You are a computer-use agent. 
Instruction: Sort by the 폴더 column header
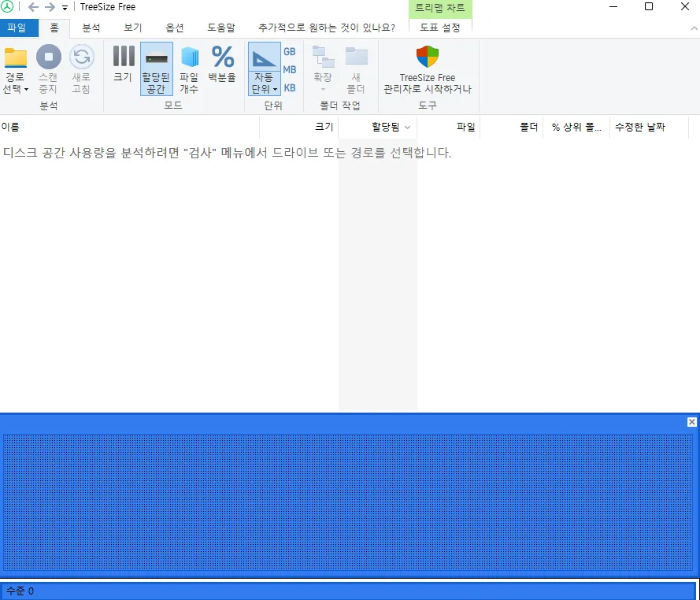tap(511, 128)
